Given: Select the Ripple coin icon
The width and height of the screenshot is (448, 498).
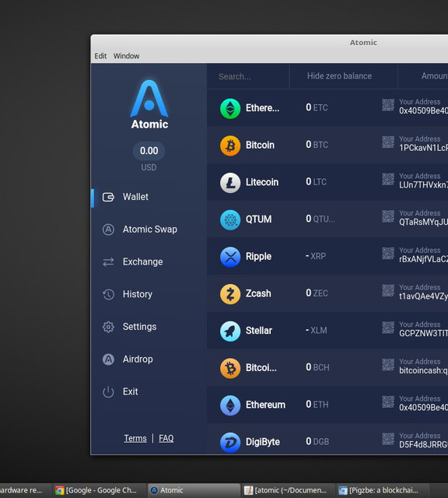Looking at the screenshot, I should tap(230, 257).
